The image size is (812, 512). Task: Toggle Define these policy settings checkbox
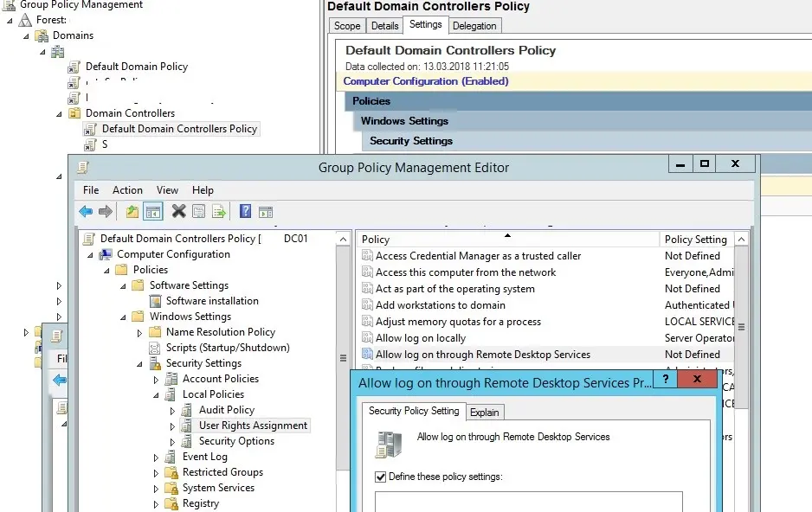[381, 477]
